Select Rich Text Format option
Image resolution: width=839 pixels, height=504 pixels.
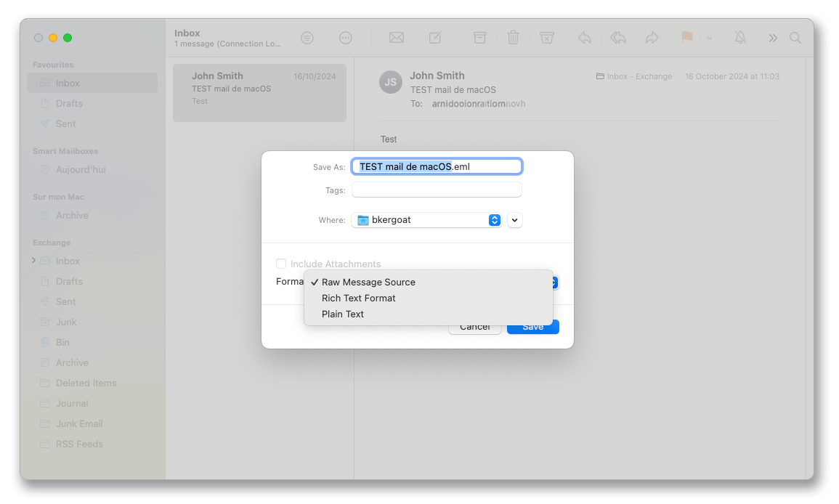click(358, 298)
